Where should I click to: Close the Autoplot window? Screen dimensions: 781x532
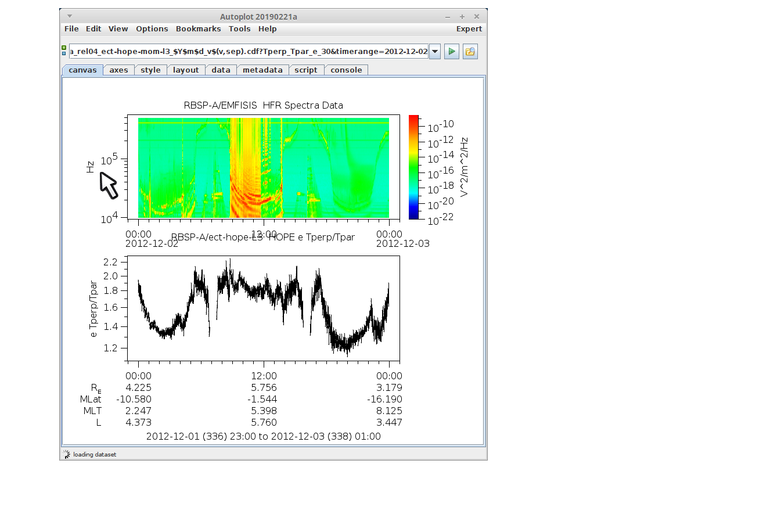click(x=476, y=17)
